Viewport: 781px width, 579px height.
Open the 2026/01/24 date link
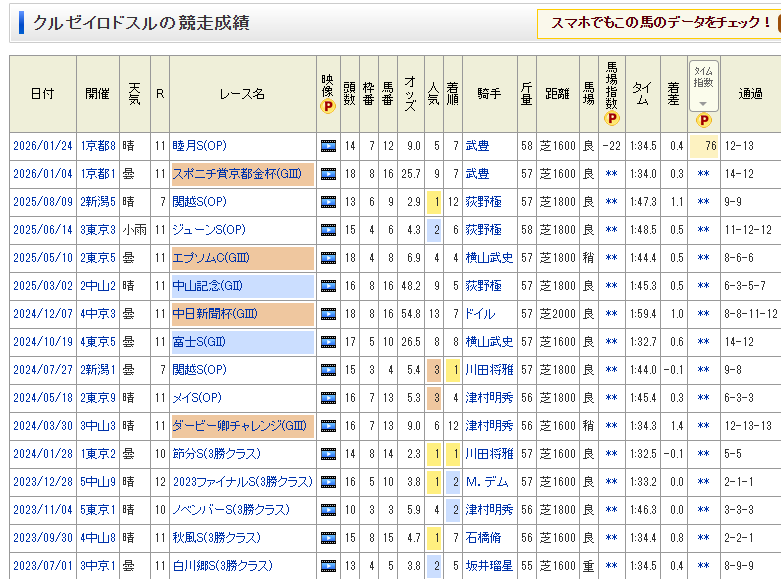point(41,146)
